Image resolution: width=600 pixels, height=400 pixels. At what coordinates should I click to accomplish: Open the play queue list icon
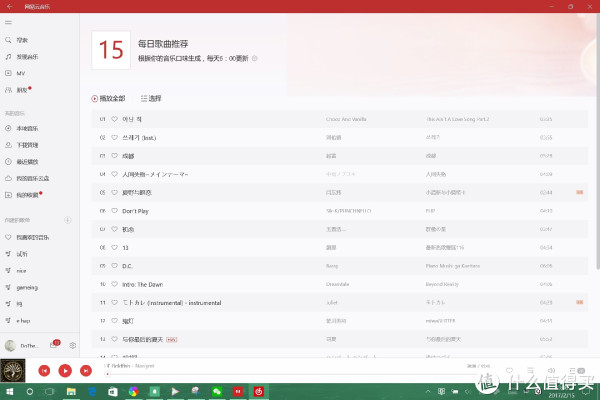[x=577, y=370]
